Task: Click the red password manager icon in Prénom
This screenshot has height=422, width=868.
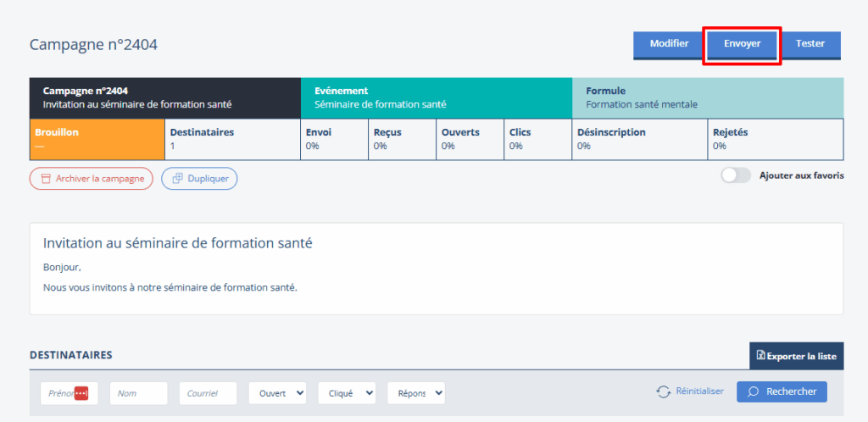Action: pyautogui.click(x=81, y=393)
